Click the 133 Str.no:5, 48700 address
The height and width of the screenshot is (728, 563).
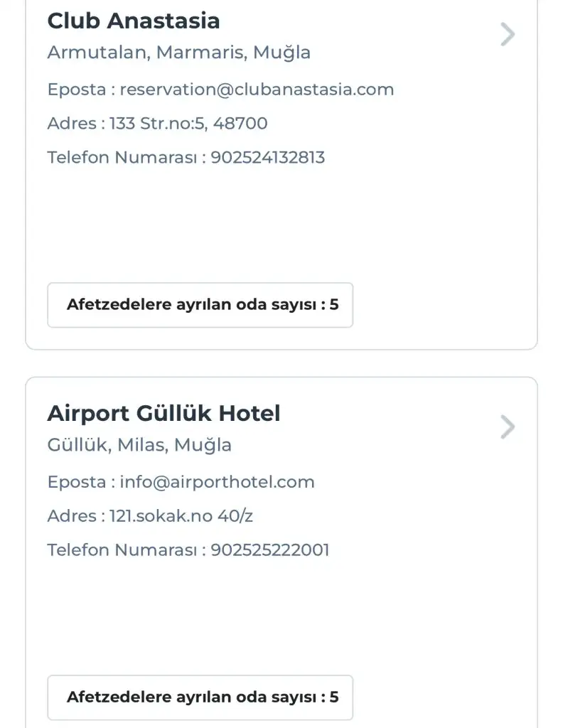[188, 124]
